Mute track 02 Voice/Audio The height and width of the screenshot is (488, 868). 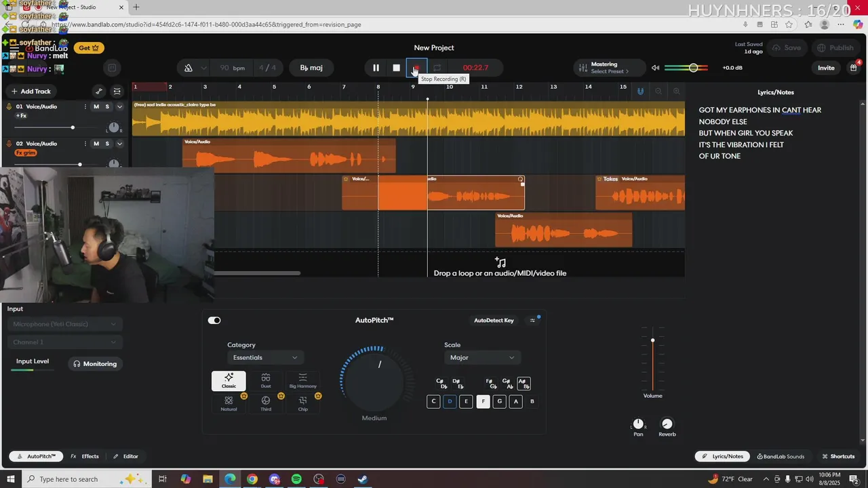[96, 144]
